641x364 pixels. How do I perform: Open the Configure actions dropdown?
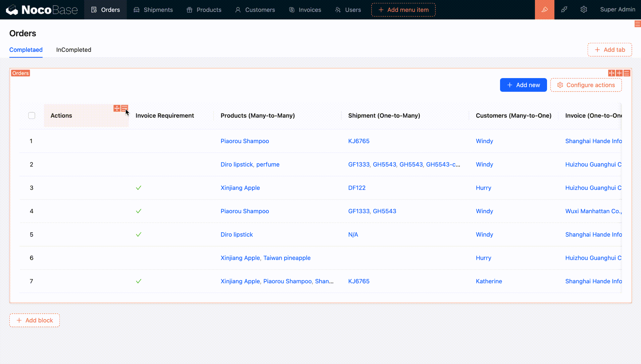click(586, 85)
